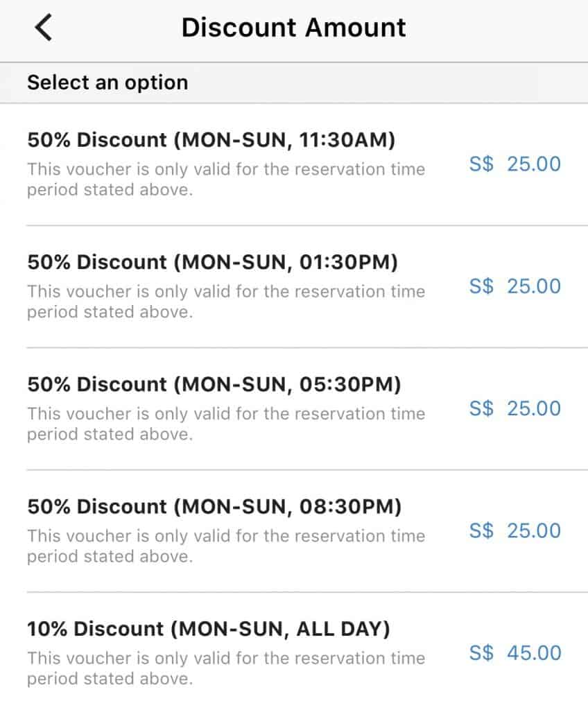
Task: Tap voucher validity note under 05:30PM option
Action: (226, 424)
